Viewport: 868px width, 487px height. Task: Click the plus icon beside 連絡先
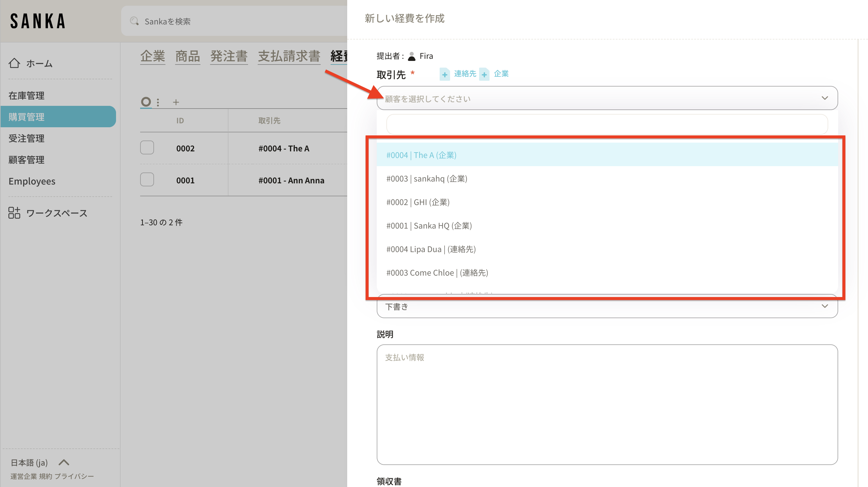click(445, 74)
